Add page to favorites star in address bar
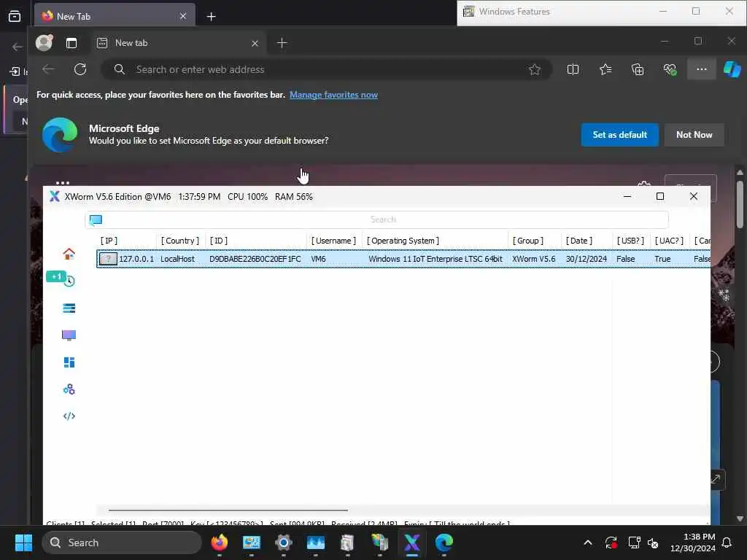The width and height of the screenshot is (747, 560). [x=535, y=69]
